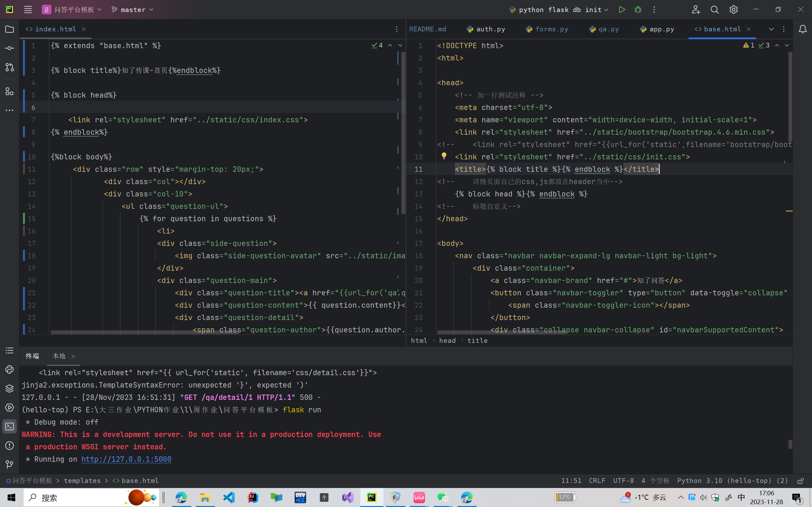Toggle read-only lock icon in status bar
Image resolution: width=812 pixels, height=507 pixels.
tap(800, 481)
